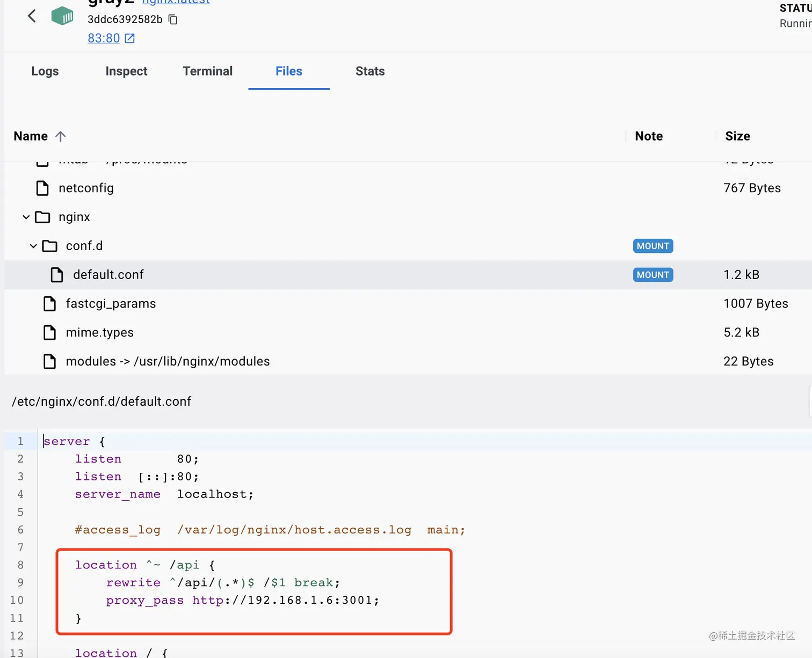The height and width of the screenshot is (658, 812).
Task: Sort by the Name column header
Action: coord(31,136)
